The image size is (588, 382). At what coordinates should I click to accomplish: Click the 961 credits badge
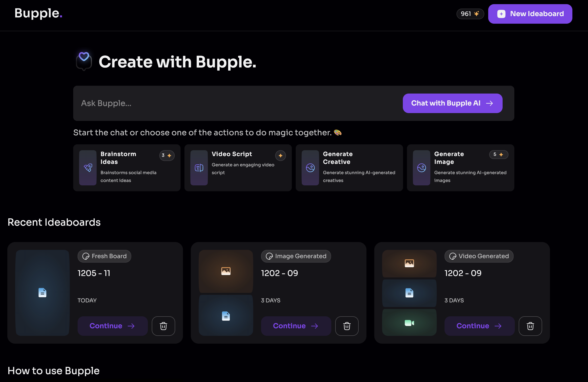tap(470, 14)
